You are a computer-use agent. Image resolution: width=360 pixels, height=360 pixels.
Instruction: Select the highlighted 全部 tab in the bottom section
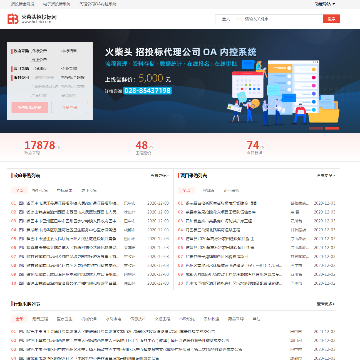[19, 319]
